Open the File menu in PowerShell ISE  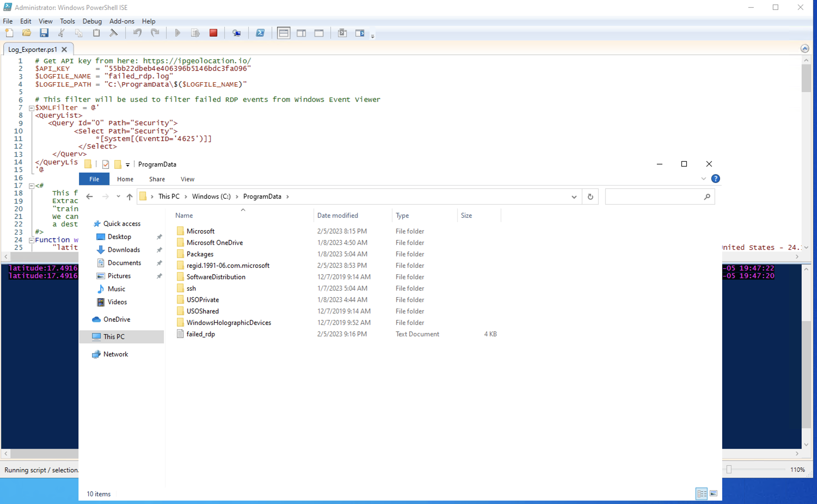coord(8,21)
